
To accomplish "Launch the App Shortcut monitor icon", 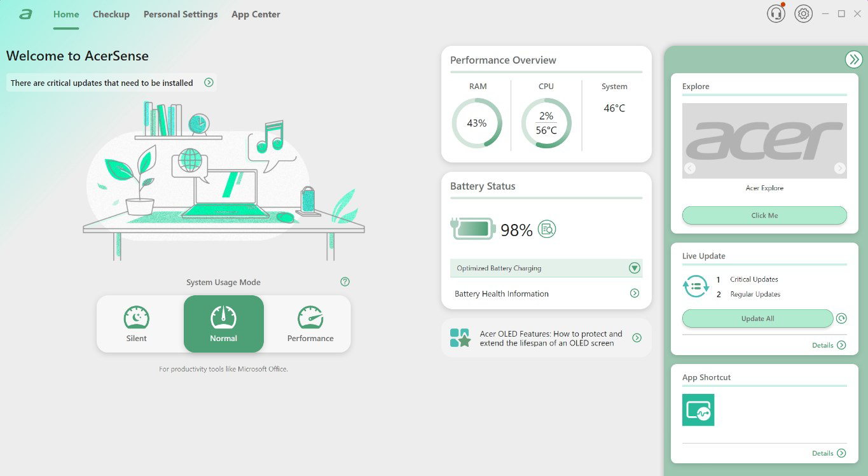I will 698,410.
